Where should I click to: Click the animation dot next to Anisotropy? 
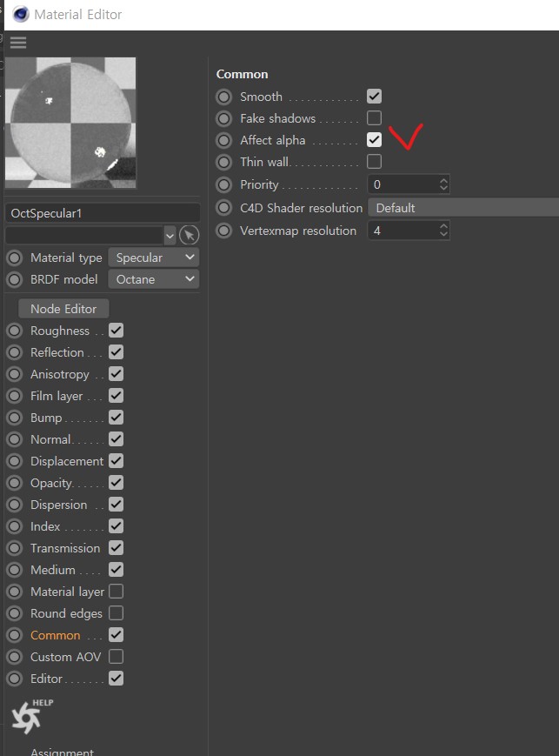(x=15, y=374)
